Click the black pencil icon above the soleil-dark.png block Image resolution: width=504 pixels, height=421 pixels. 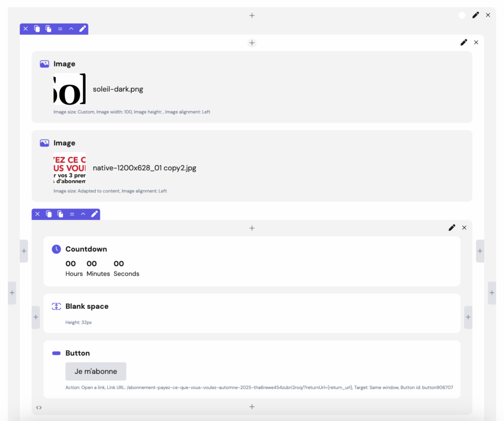(464, 43)
